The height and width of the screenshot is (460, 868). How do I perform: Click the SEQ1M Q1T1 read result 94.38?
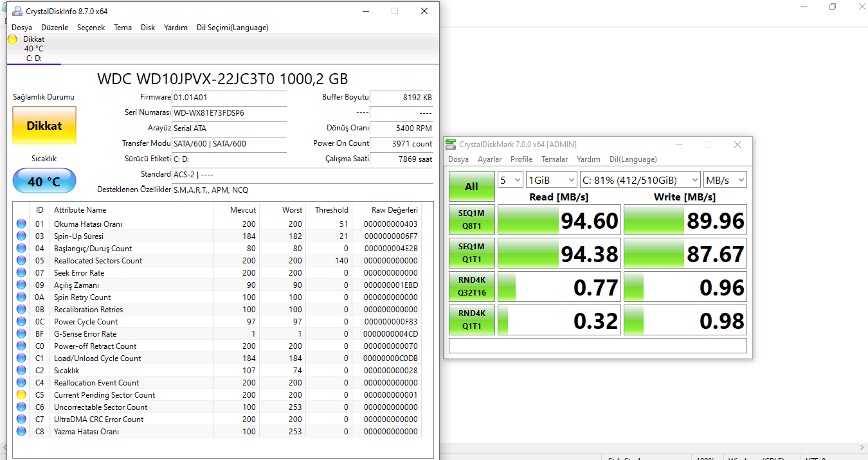click(x=559, y=253)
